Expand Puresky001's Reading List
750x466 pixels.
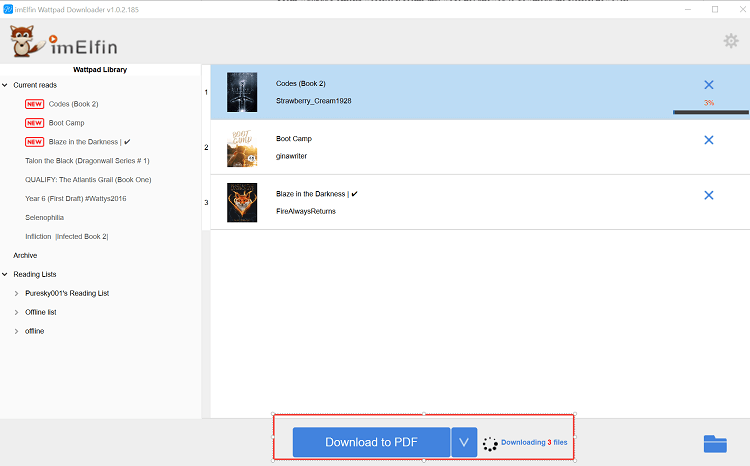[x=16, y=293]
